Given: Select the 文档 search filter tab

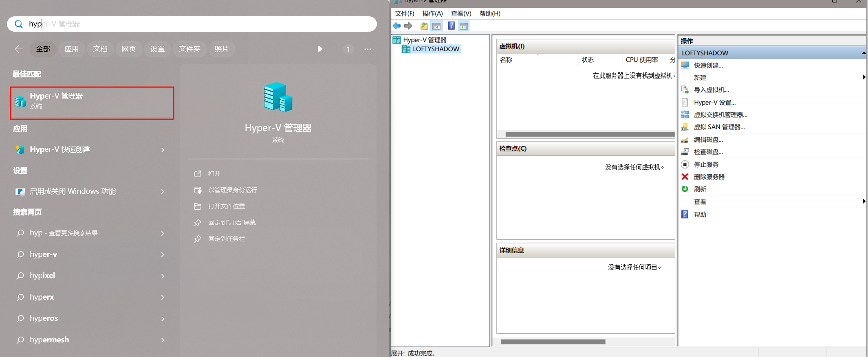Looking at the screenshot, I should click(x=100, y=49).
